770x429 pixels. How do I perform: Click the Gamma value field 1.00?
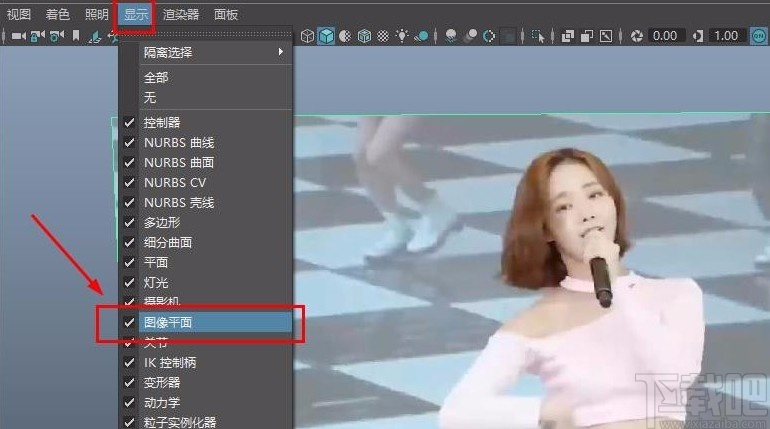[x=726, y=36]
